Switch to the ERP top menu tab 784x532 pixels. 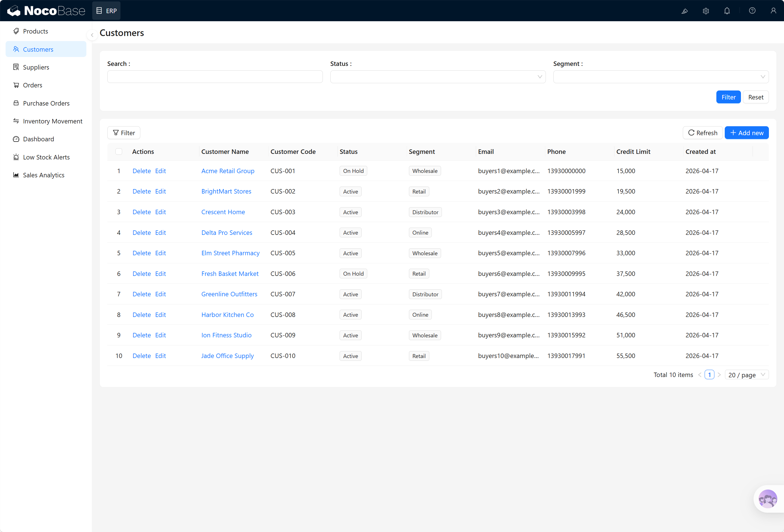[106, 11]
